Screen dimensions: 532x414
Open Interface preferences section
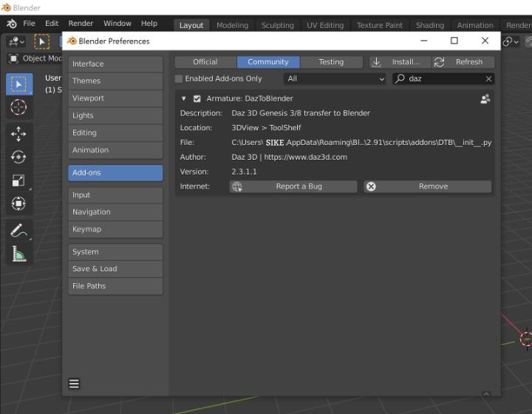coord(115,64)
